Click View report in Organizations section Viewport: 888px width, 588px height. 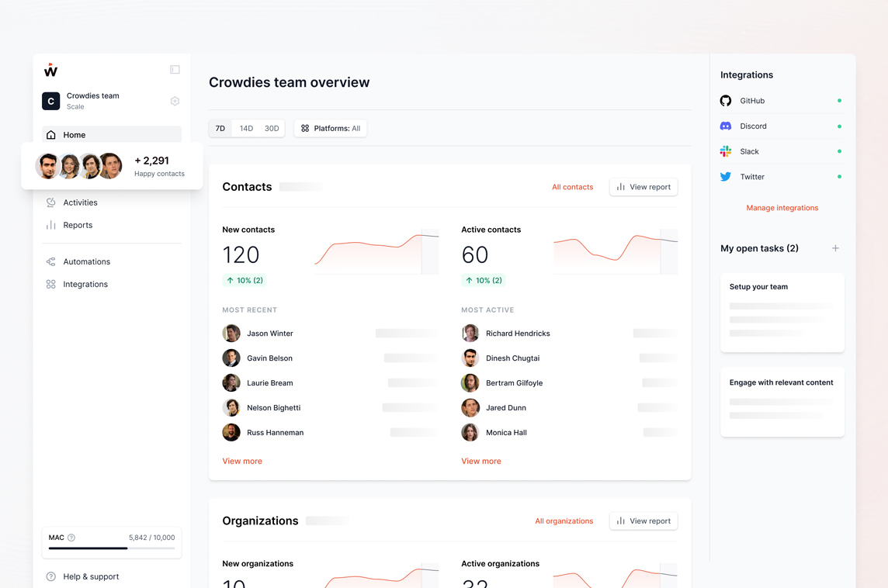pyautogui.click(x=643, y=521)
